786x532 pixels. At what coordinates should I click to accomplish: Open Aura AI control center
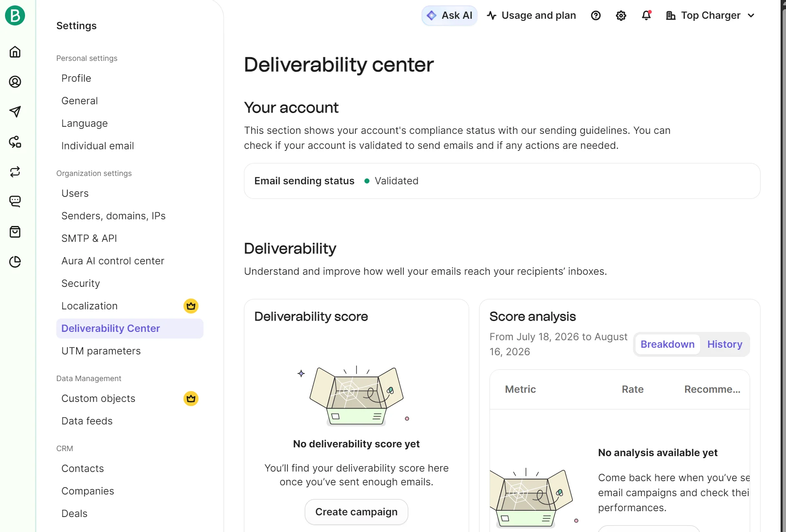pyautogui.click(x=113, y=261)
